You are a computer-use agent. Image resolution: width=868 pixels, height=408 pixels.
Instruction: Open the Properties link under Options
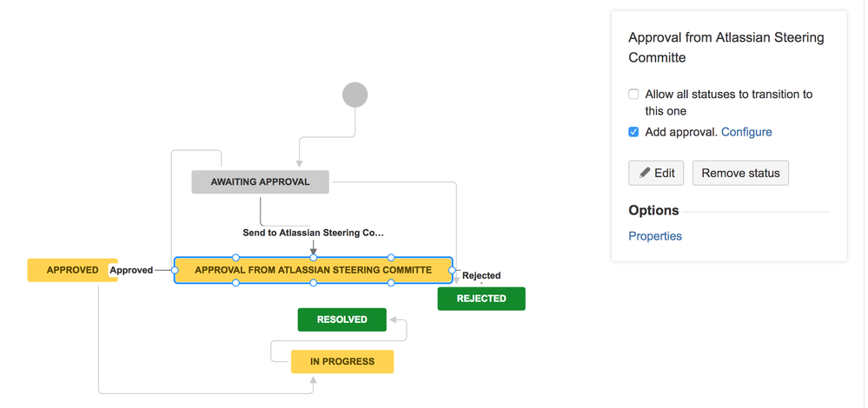[655, 236]
